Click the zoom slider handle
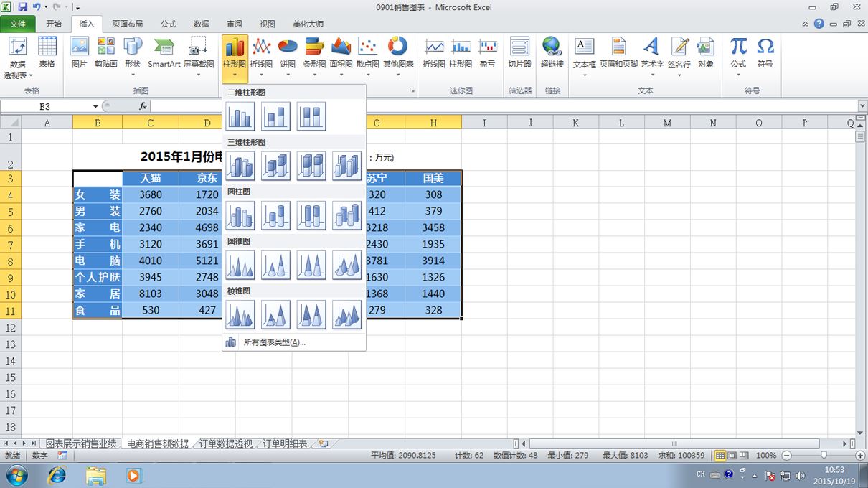 tap(823, 456)
